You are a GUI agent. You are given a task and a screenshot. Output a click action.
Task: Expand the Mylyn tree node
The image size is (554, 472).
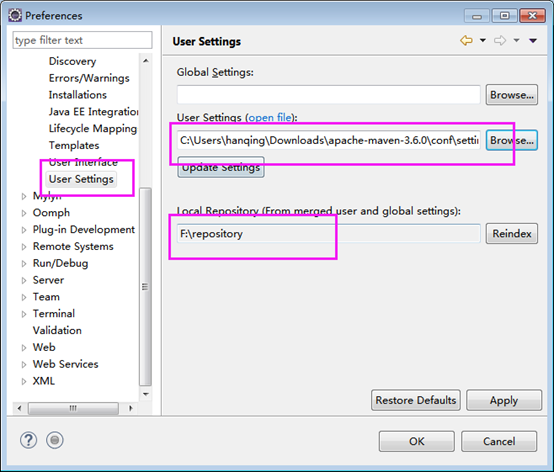pos(24,196)
